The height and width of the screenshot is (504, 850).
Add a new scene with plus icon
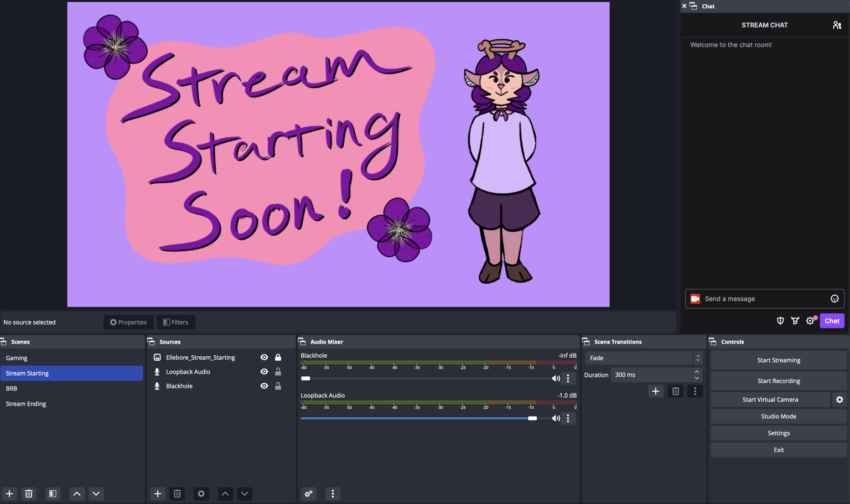[x=9, y=493]
